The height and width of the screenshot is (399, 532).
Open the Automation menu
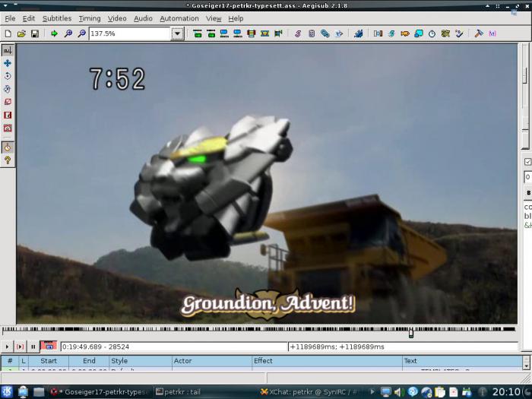tap(179, 19)
